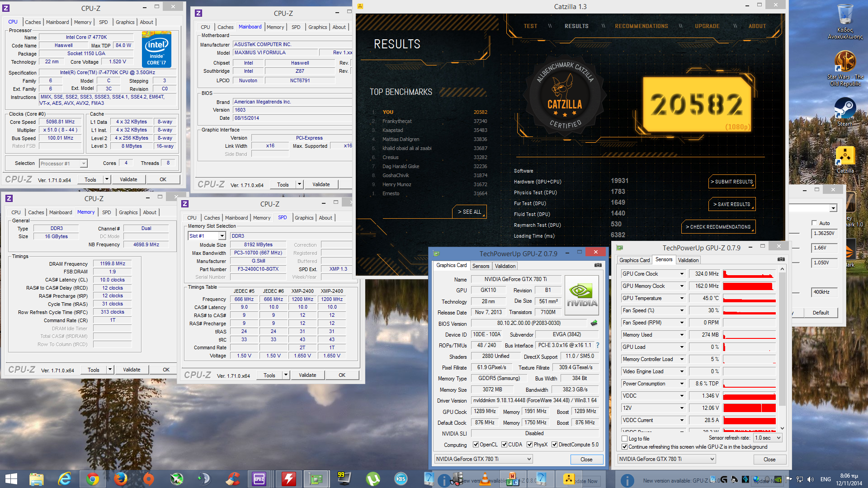Click CHECK RECOMMENDATIONS in Catzilla
The image size is (868, 488).
(x=718, y=227)
